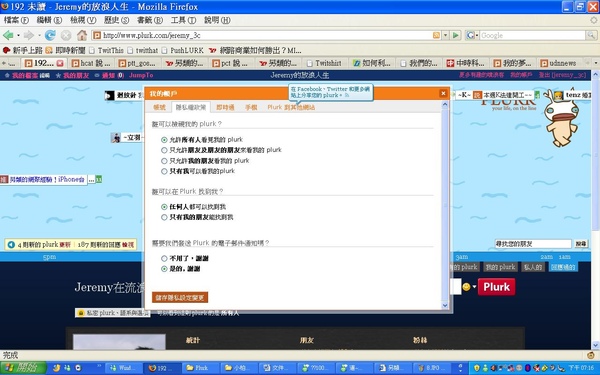This screenshot has width=600, height=375.
Task: Click the 即時新聞 feed bookmark
Action: (x=65, y=50)
